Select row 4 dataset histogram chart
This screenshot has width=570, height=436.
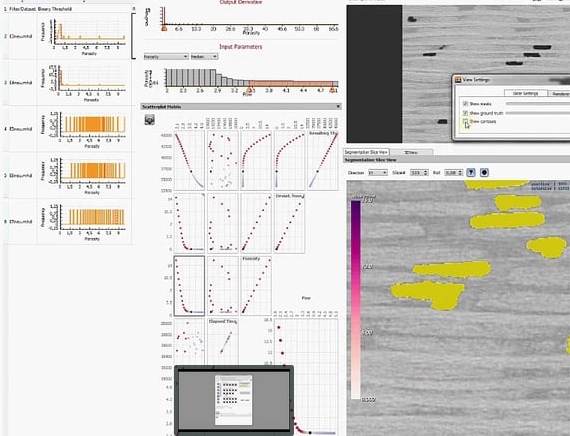point(84,129)
